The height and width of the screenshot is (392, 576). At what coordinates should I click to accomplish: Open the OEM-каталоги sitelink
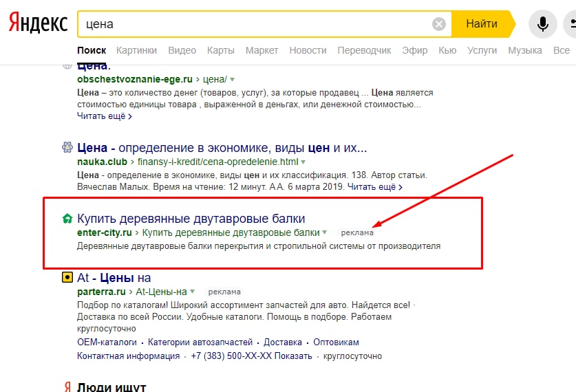[107, 342]
